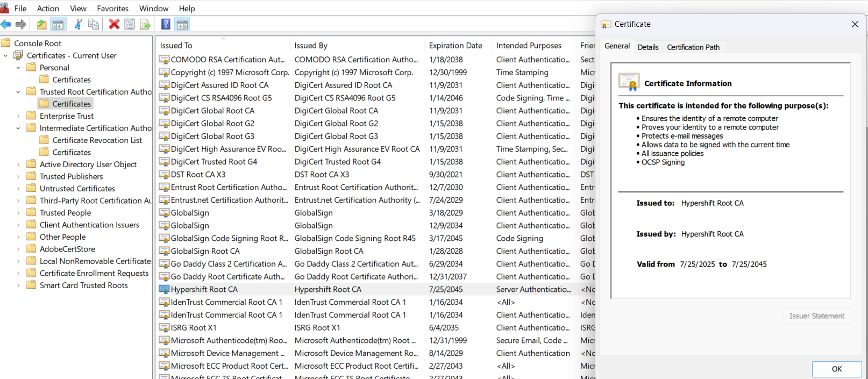
Task: Expand the Trusted People node
Action: (x=18, y=213)
